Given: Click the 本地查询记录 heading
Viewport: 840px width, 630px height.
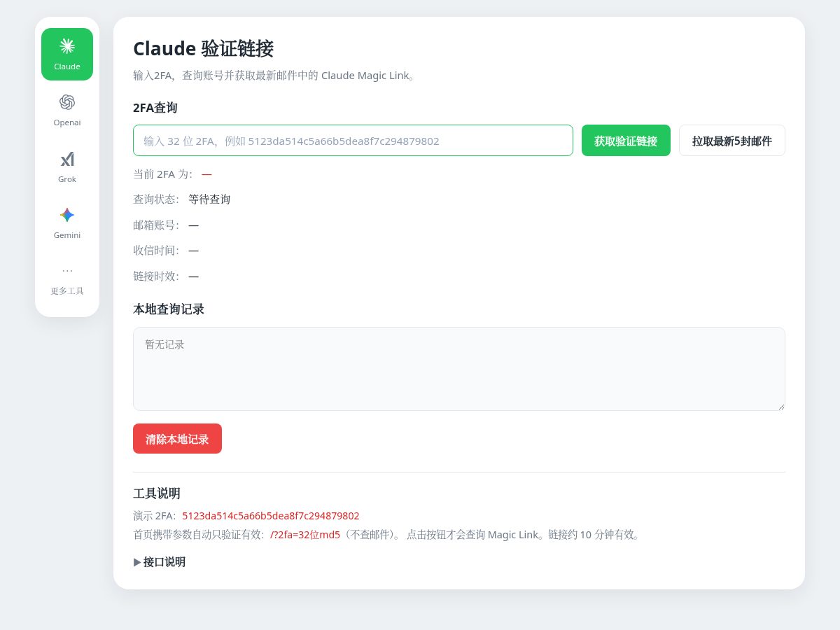Looking at the screenshot, I should pos(169,309).
